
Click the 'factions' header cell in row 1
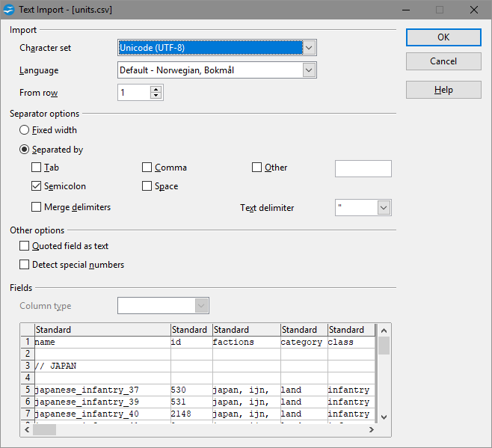point(247,342)
